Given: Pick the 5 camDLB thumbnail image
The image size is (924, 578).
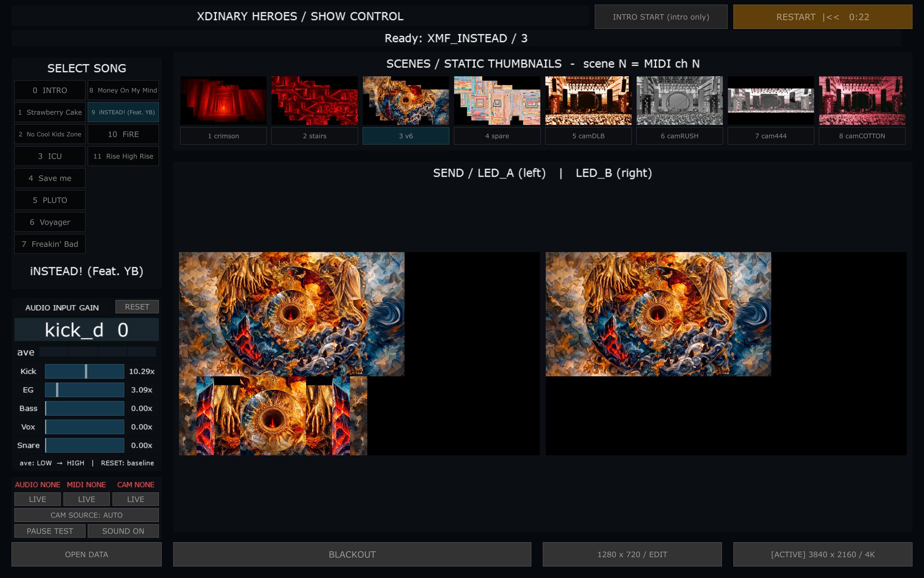Looking at the screenshot, I should point(588,101).
